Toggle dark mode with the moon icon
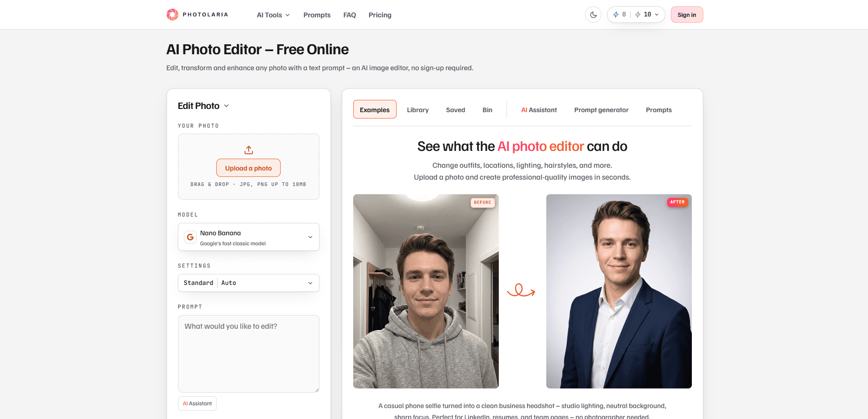The width and height of the screenshot is (868, 419). [x=593, y=15]
